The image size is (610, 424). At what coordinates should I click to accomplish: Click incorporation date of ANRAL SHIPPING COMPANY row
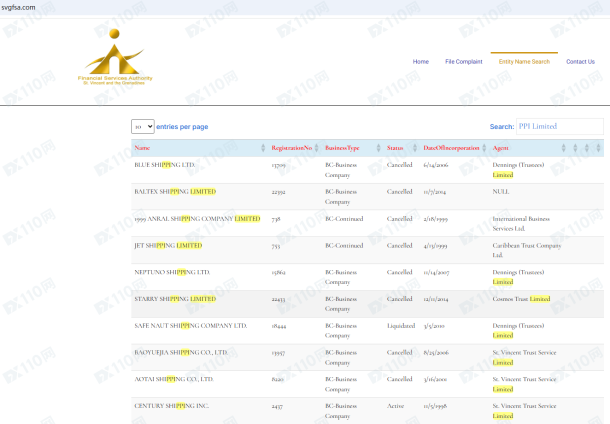point(435,219)
